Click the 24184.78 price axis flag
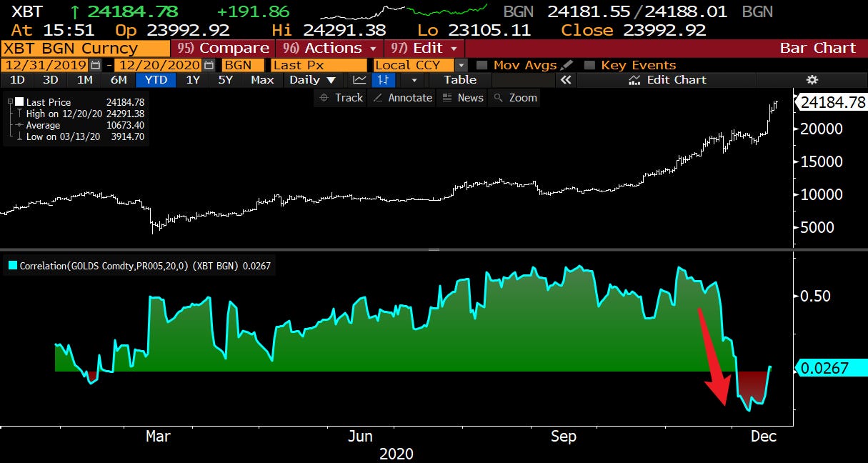 [832, 102]
